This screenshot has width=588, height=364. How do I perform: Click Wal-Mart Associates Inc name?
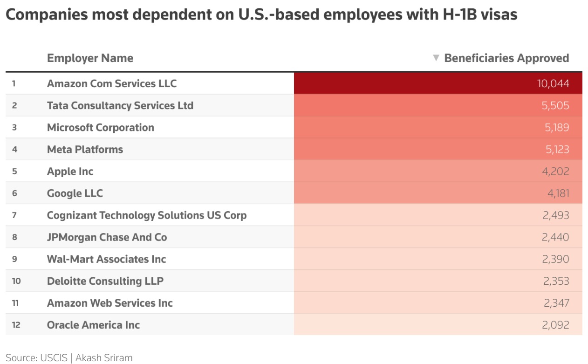click(x=107, y=259)
